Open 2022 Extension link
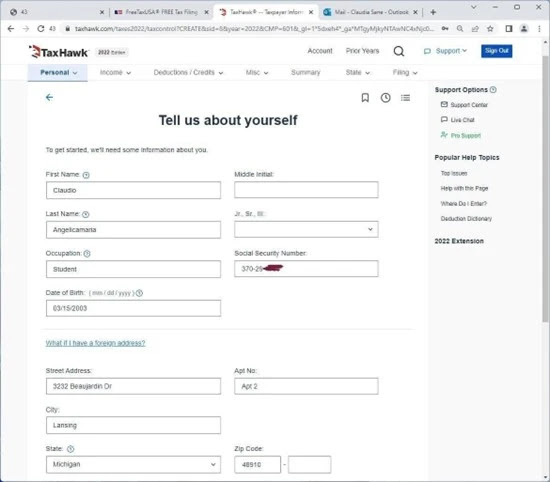550x482 pixels. (459, 241)
